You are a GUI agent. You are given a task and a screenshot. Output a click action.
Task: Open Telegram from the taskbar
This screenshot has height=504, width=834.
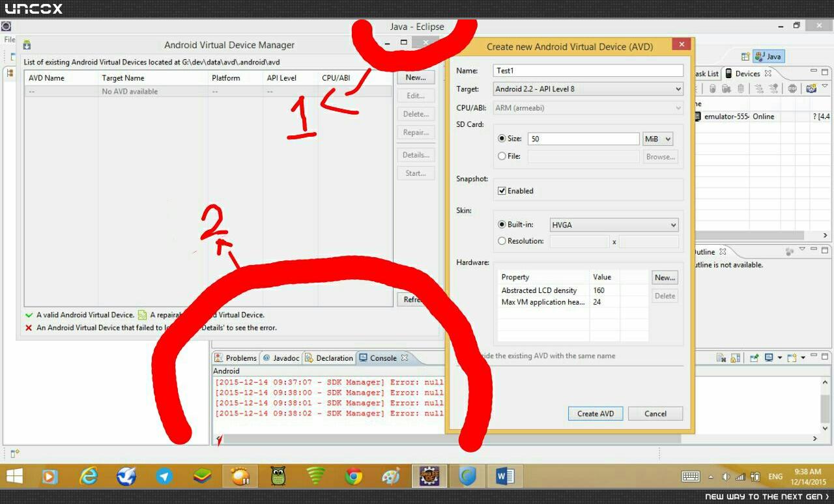point(164,477)
